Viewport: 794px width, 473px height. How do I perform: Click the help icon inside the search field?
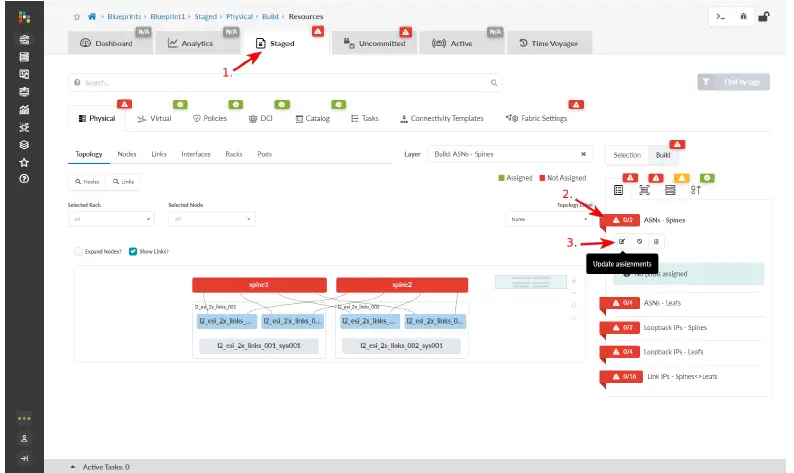coord(77,83)
